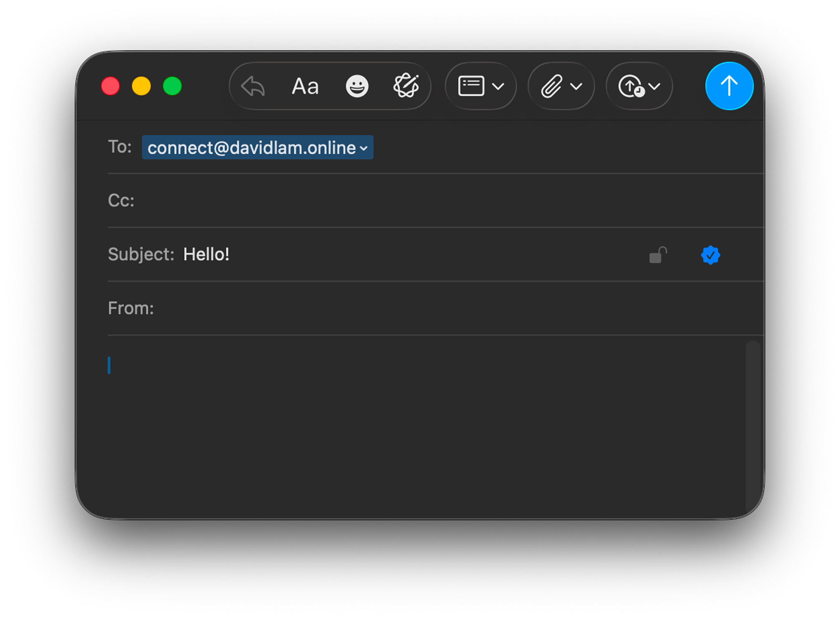Click the send later clock icon
The width and height of the screenshot is (840, 619).
tap(631, 86)
